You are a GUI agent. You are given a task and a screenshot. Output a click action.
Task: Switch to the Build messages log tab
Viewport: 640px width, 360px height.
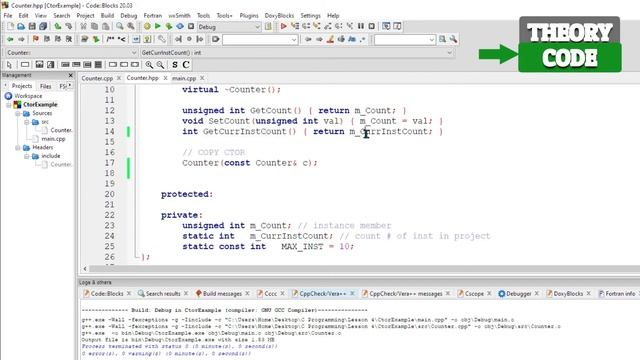[x=222, y=293]
